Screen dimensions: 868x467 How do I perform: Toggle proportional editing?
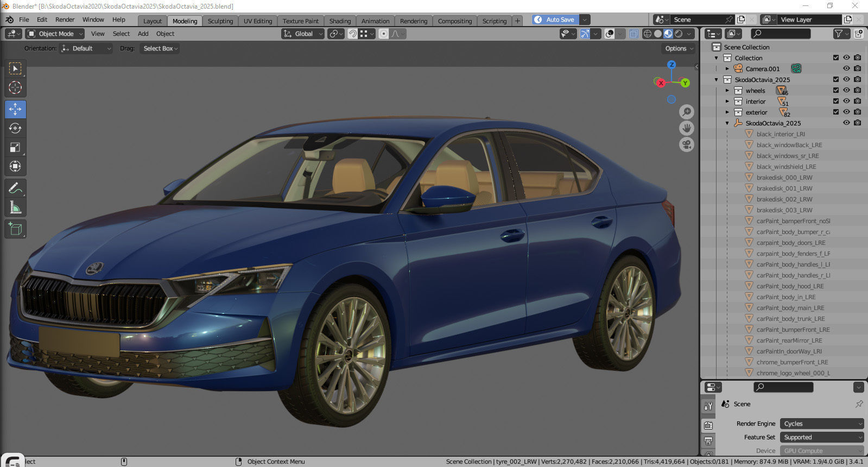(384, 34)
